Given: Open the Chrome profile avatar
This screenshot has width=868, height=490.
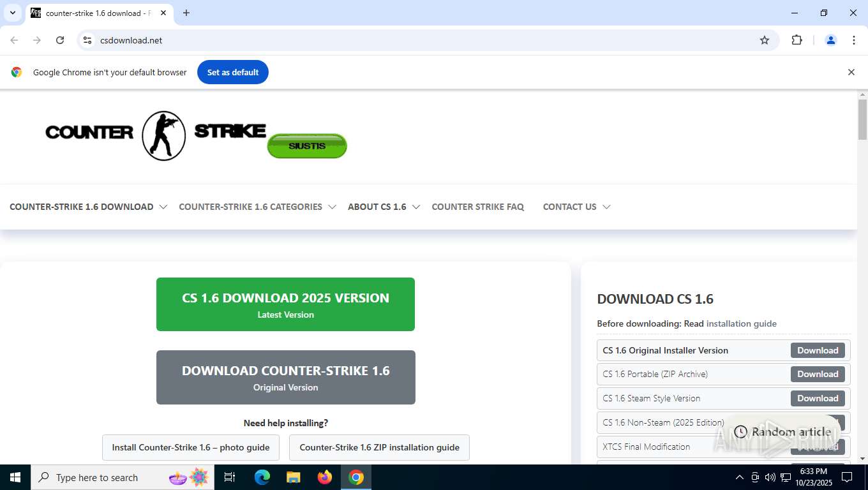Looking at the screenshot, I should tap(831, 40).
